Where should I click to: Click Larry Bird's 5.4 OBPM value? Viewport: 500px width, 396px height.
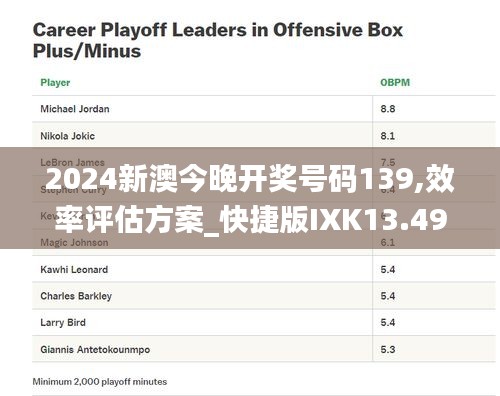pos(388,323)
